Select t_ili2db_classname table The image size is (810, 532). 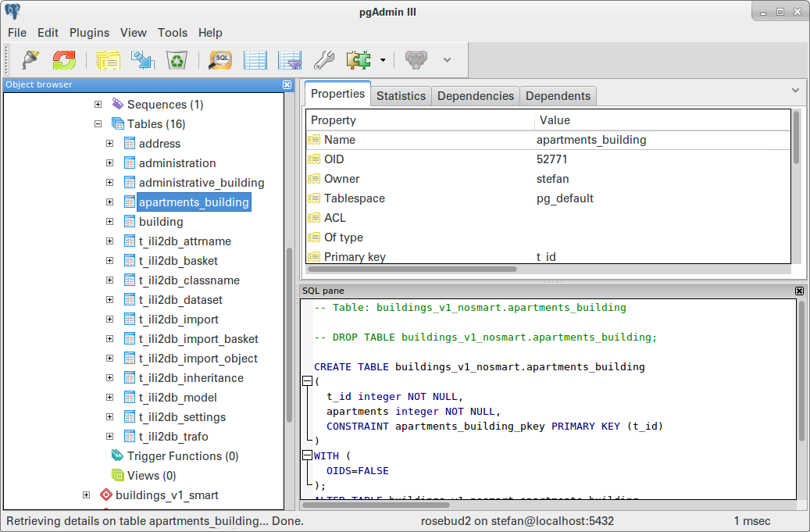[189, 280]
